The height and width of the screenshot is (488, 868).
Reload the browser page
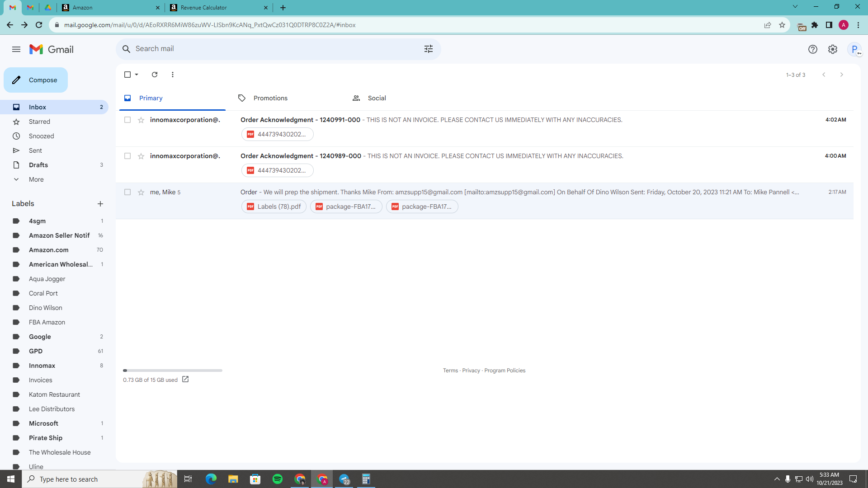click(x=39, y=25)
